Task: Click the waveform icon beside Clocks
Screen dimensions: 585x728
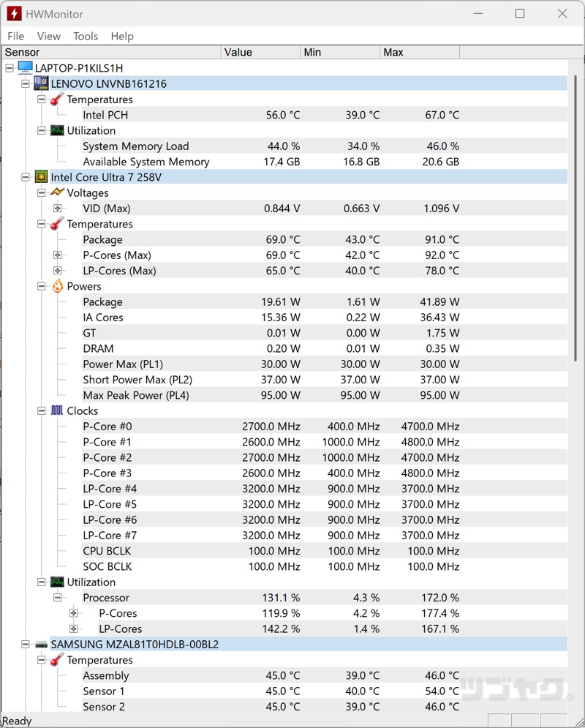Action: pyautogui.click(x=56, y=410)
